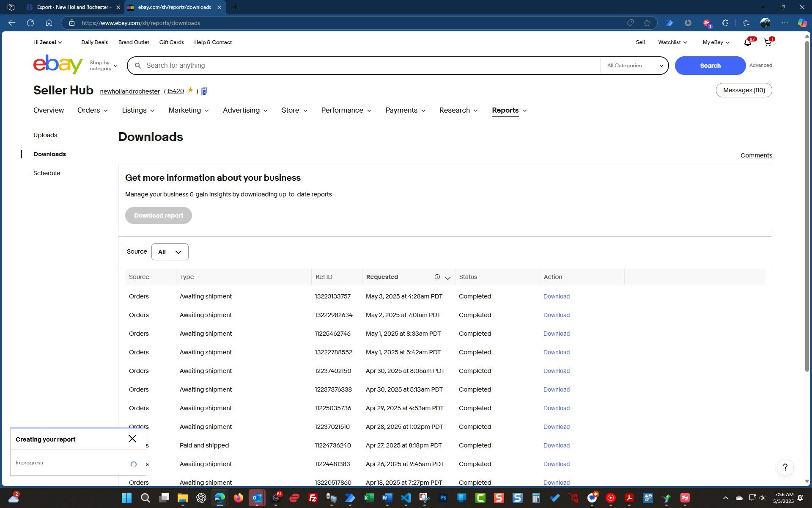812x508 pixels.
Task: Sort by the Requested column chevron
Action: 447,278
